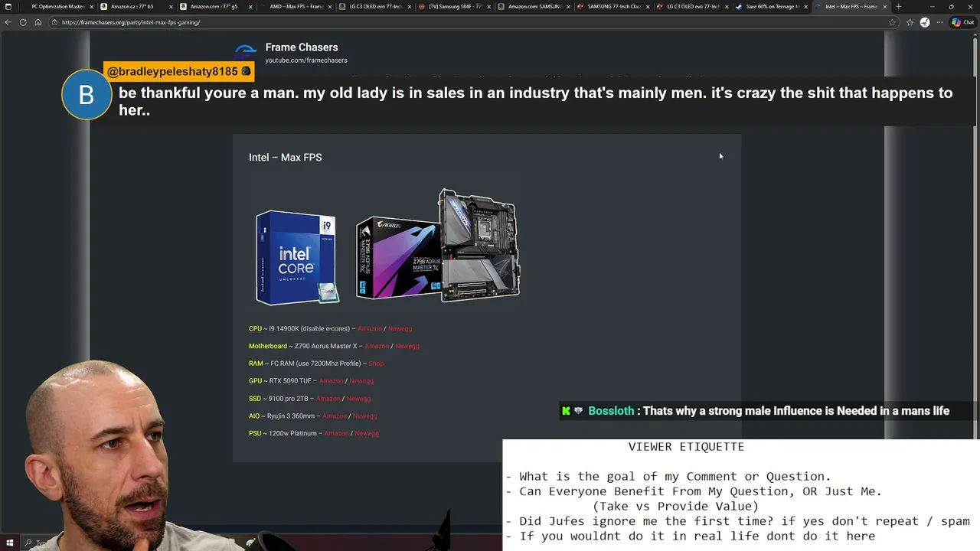Open a new browser tab

click(898, 7)
